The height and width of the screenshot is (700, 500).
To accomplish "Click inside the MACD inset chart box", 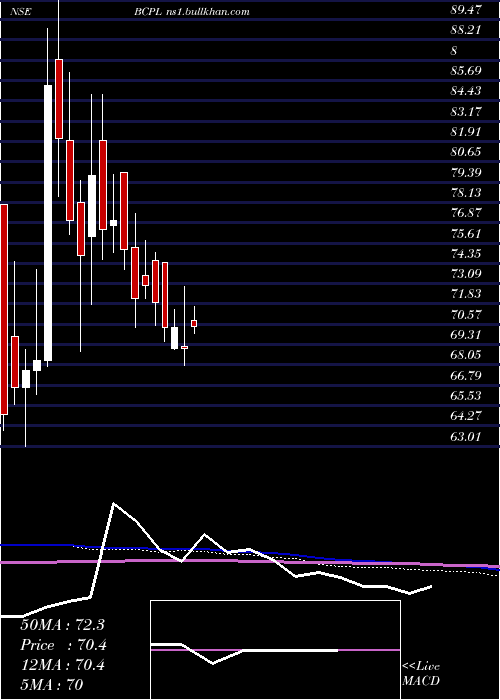I will point(275,650).
